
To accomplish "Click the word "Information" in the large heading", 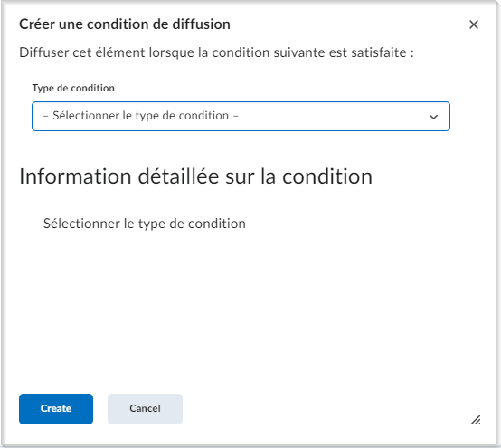I will (75, 176).
